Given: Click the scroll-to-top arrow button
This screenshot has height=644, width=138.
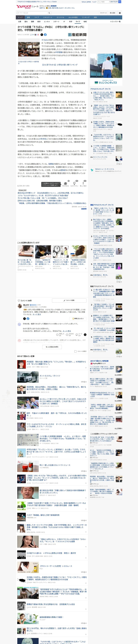Looking at the screenshot, I should 133,398.
